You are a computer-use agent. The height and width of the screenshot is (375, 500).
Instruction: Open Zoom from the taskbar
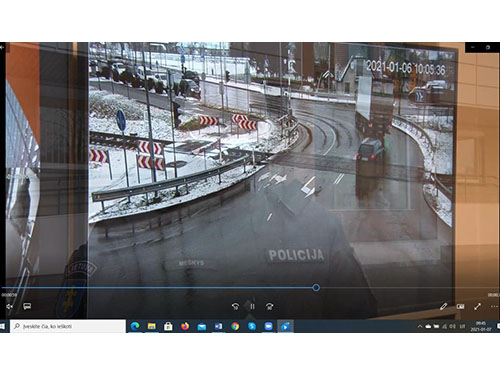(269, 326)
